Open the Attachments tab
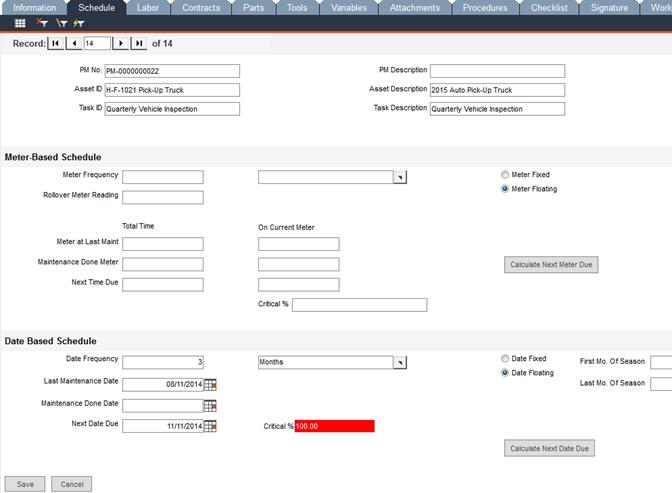The height and width of the screenshot is (493, 672). pos(414,8)
